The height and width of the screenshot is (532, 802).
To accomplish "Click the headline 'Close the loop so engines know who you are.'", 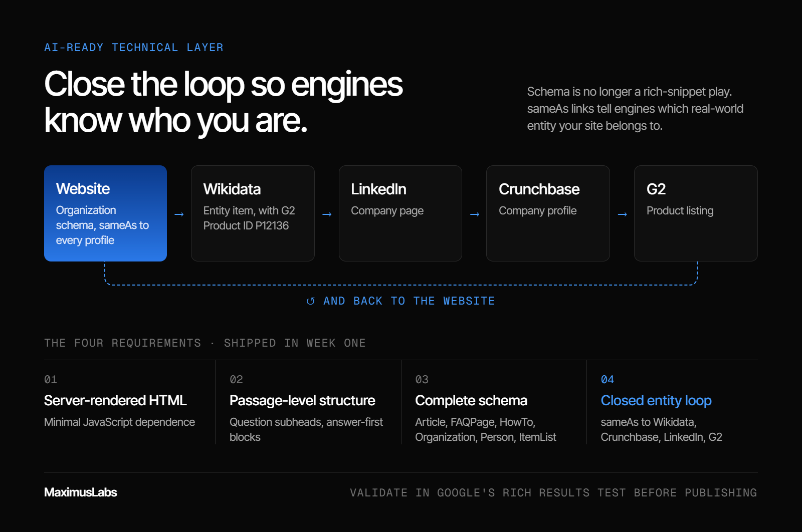I will click(224, 102).
